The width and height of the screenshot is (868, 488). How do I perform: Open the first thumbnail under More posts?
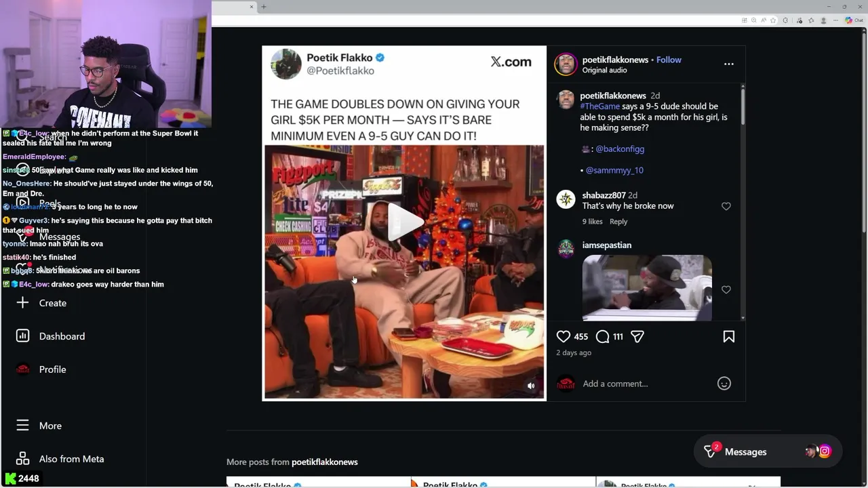coord(319,482)
